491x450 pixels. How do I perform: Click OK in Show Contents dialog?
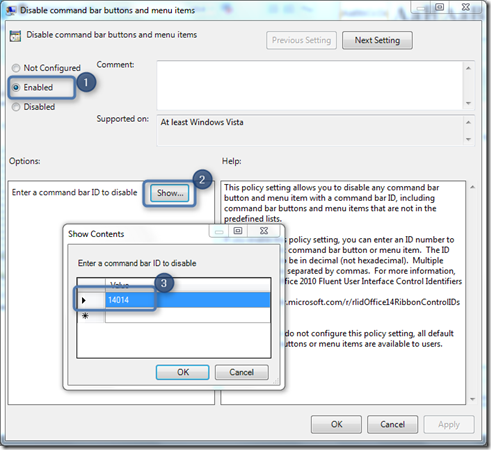coord(183,372)
